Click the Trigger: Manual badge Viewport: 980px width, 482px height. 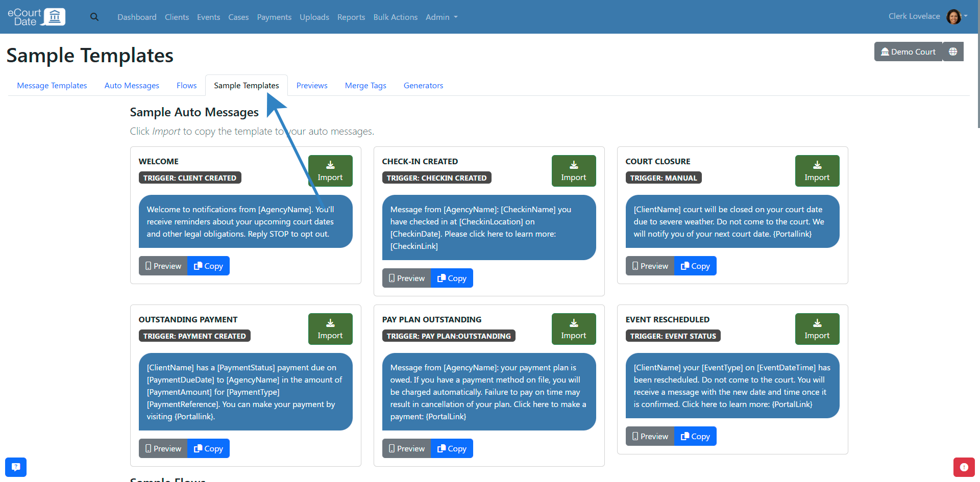(664, 178)
